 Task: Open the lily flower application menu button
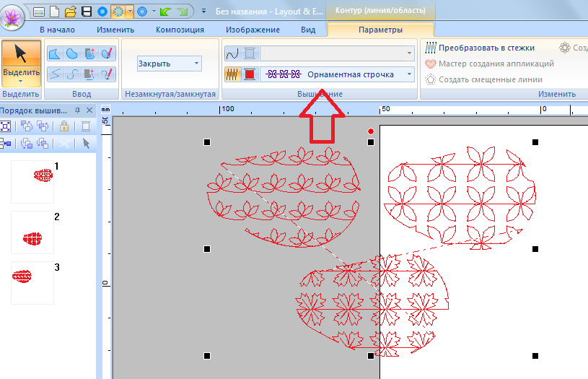(12, 17)
